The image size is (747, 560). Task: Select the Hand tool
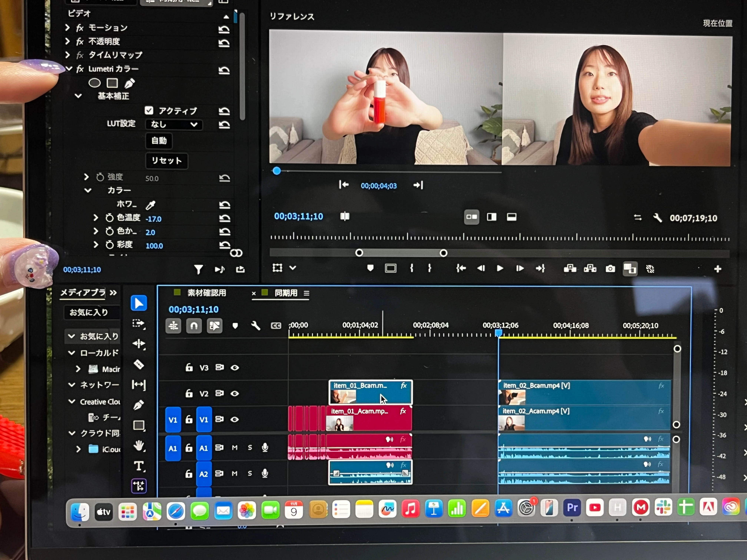(x=139, y=446)
